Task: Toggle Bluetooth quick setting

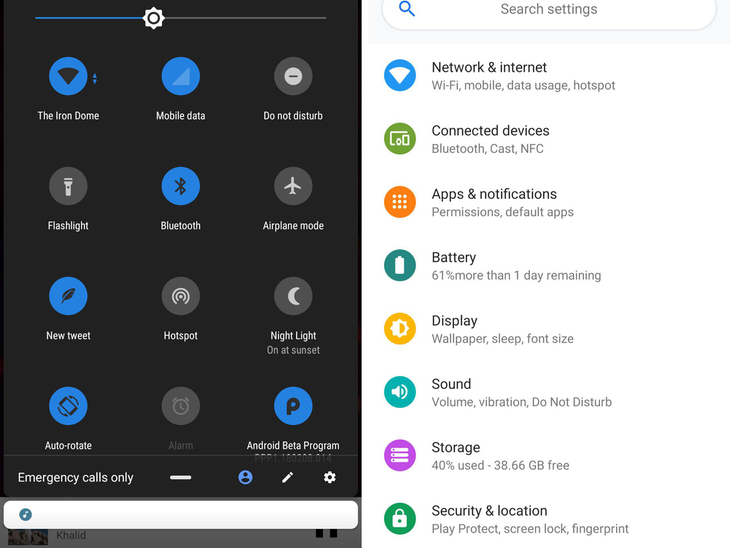Action: coord(181,186)
